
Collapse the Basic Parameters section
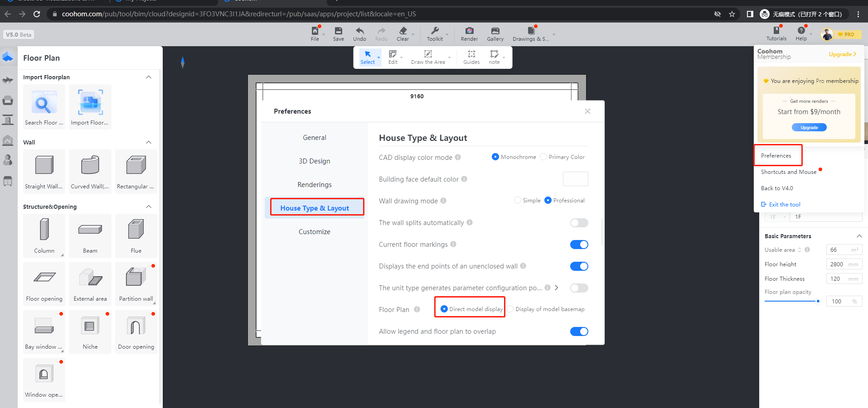(x=859, y=236)
